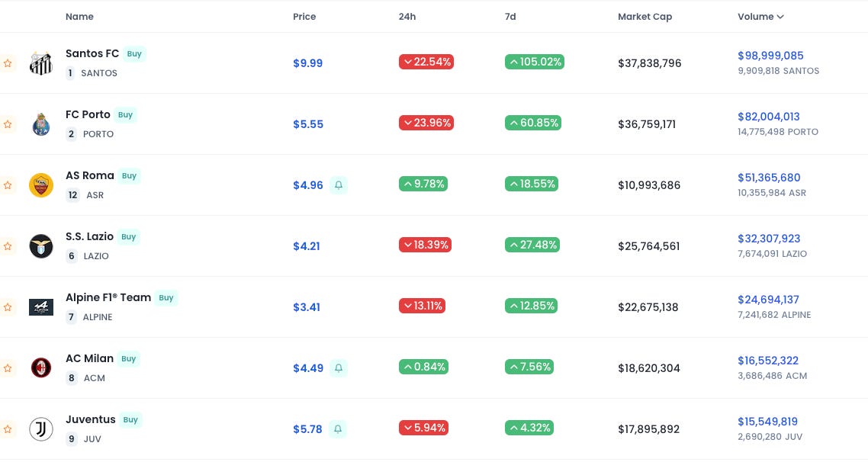Star AS Roma as a favorite
This screenshot has width=868, height=462.
(8, 184)
